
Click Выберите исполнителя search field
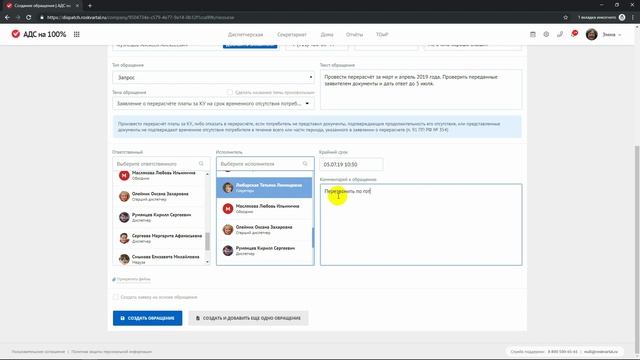[265, 164]
